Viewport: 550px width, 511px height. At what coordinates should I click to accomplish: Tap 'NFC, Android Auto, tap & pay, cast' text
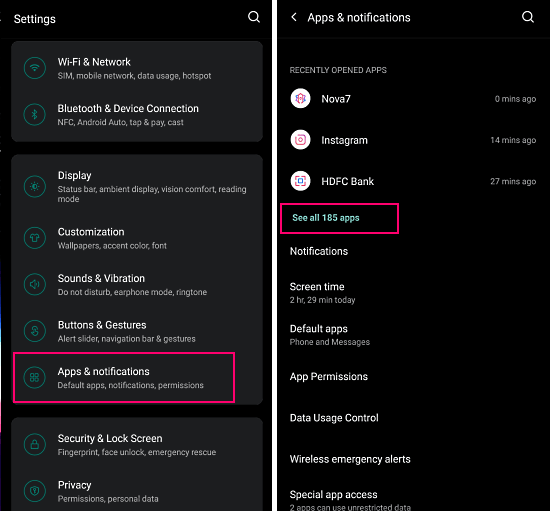(120, 122)
